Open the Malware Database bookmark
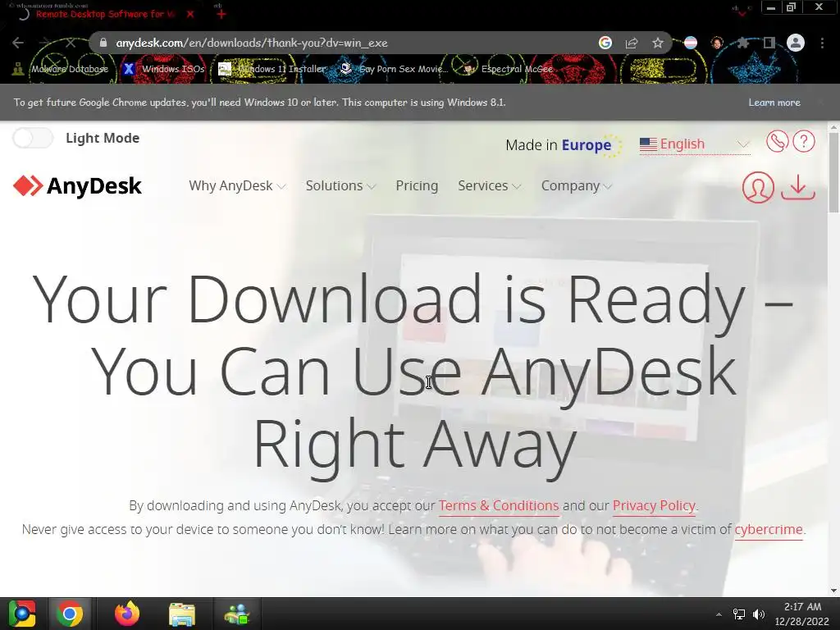The width and height of the screenshot is (840, 630). (61, 69)
